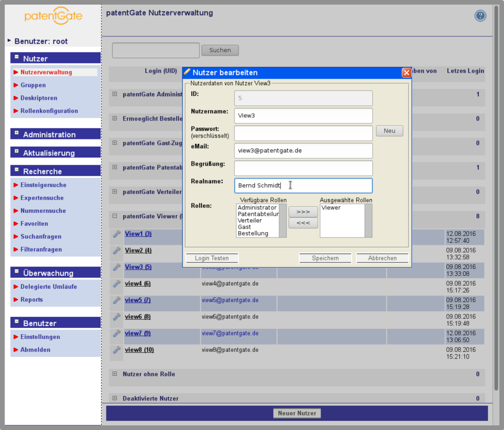The width and height of the screenshot is (504, 430).
Task: Click the eMail input field
Action: pyautogui.click(x=304, y=151)
